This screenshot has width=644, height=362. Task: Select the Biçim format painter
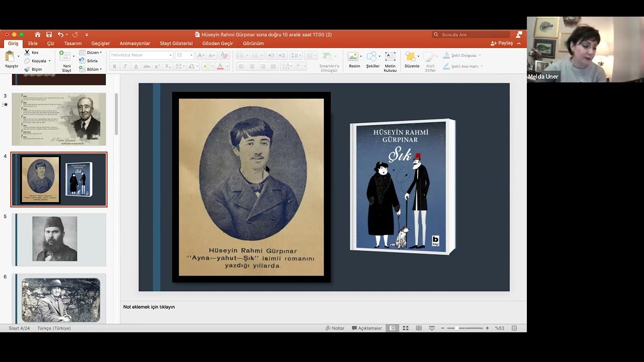pyautogui.click(x=33, y=69)
